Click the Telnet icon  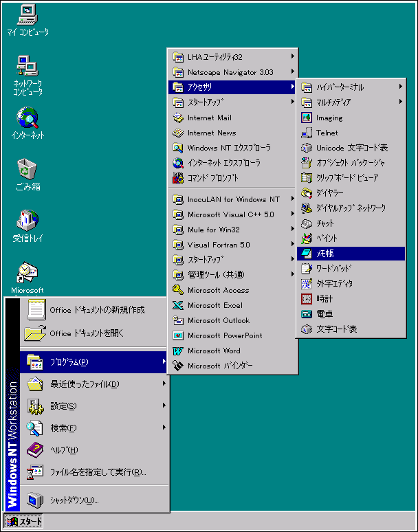tap(307, 133)
